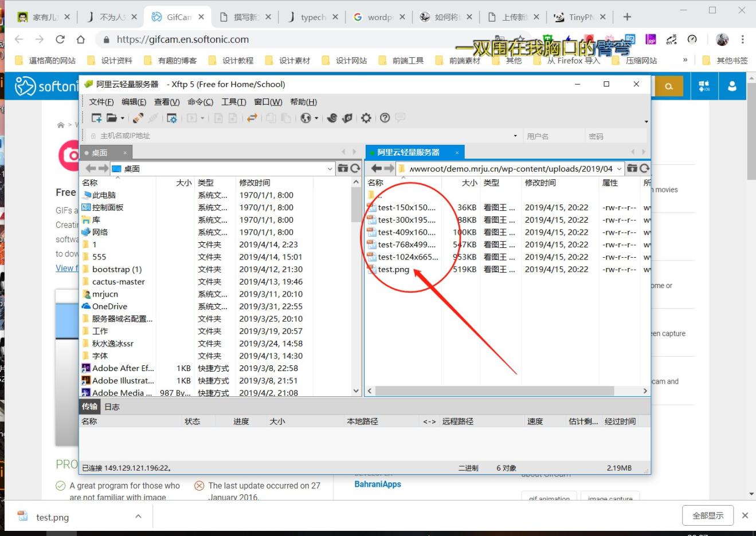The image size is (756, 536).
Task: Go to parent folder in local pane
Action: point(343,168)
